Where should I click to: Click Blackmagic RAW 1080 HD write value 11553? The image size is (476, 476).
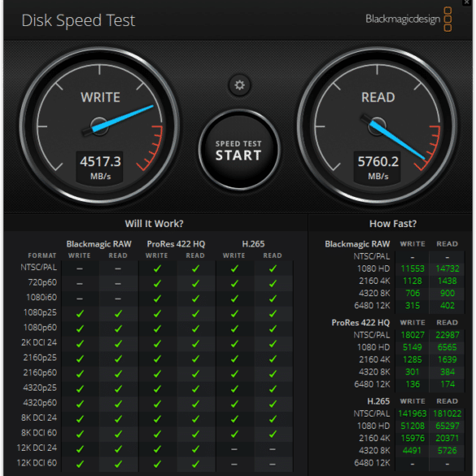[x=413, y=269]
